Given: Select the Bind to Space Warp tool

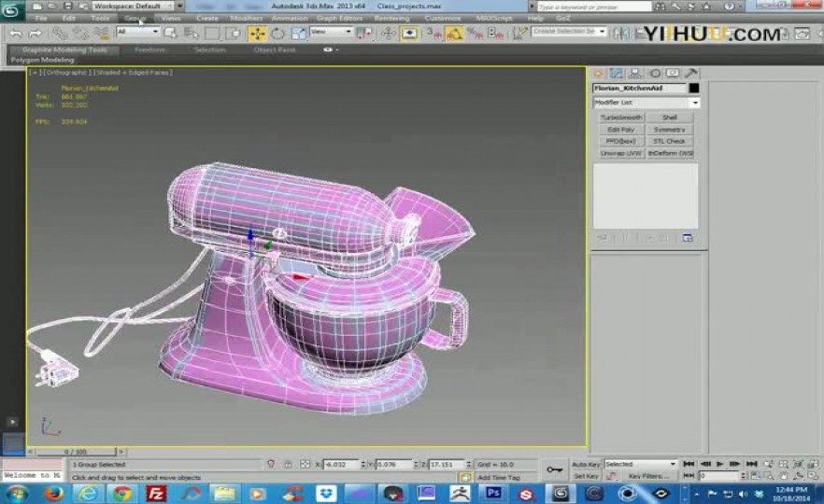Looking at the screenshot, I should tap(101, 34).
